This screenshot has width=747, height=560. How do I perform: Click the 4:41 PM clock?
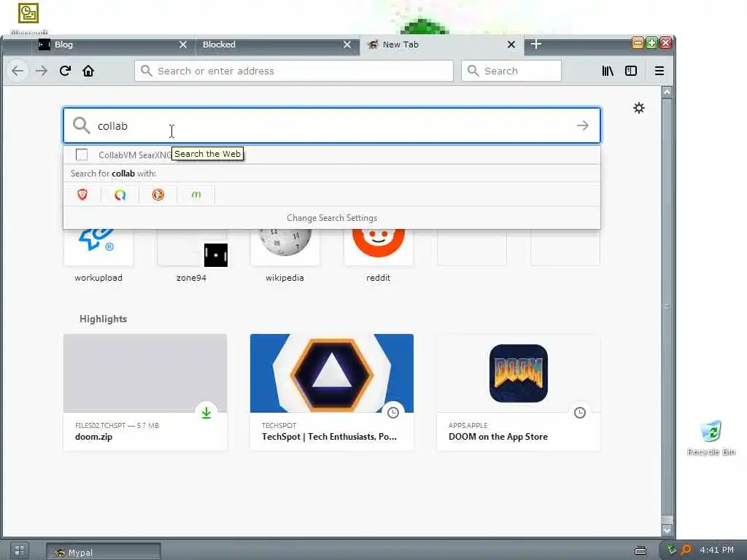point(716,550)
